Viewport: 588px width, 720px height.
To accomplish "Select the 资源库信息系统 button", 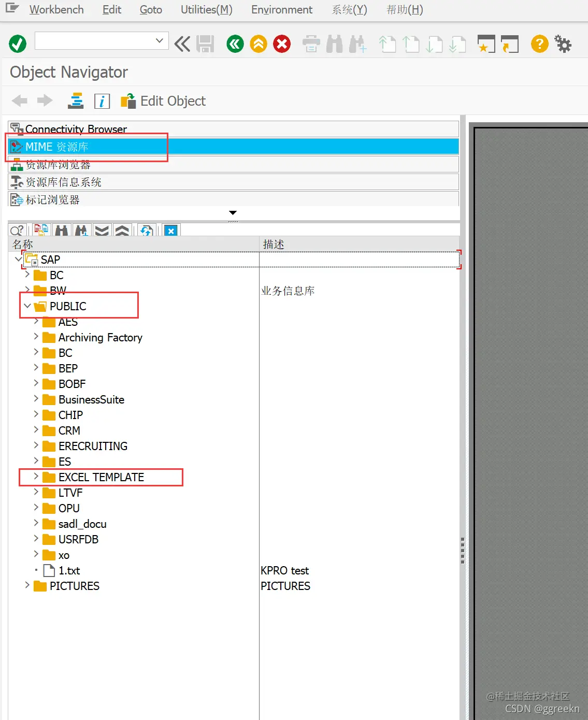I will pos(233,182).
